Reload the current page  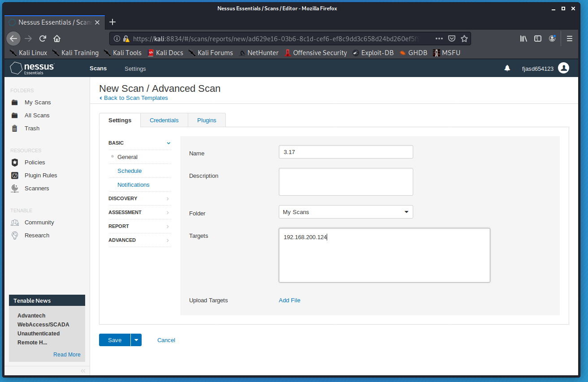click(43, 39)
